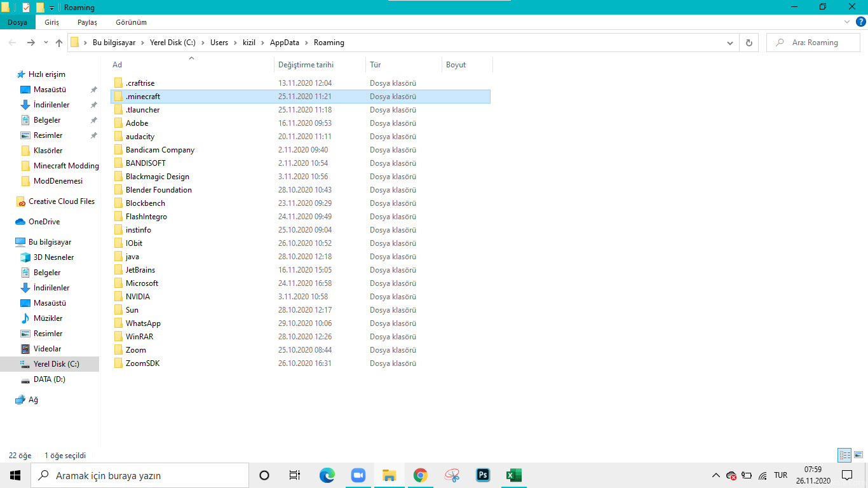Open the Dosya menu tab
The width and height of the screenshot is (868, 488).
pyautogui.click(x=17, y=22)
